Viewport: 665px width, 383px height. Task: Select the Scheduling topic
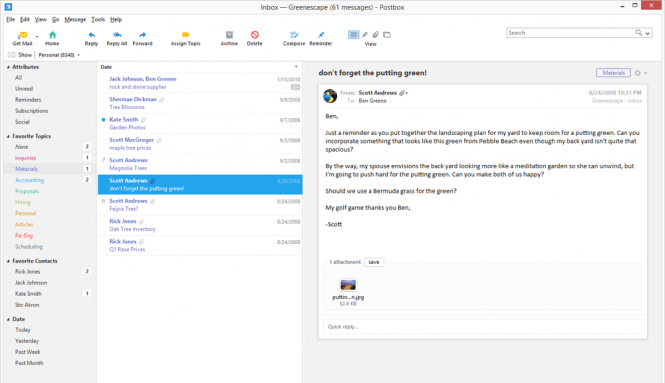28,246
